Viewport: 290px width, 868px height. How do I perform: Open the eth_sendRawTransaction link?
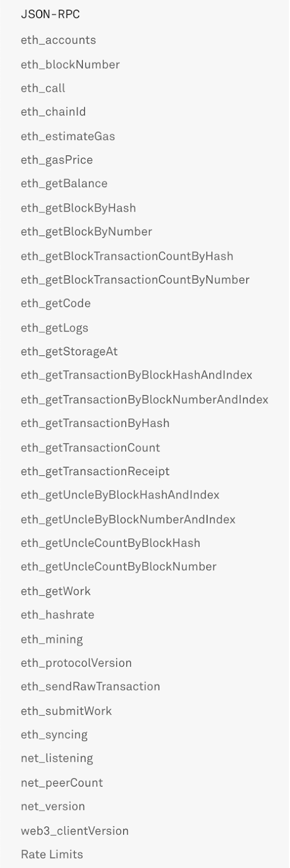[x=91, y=686]
